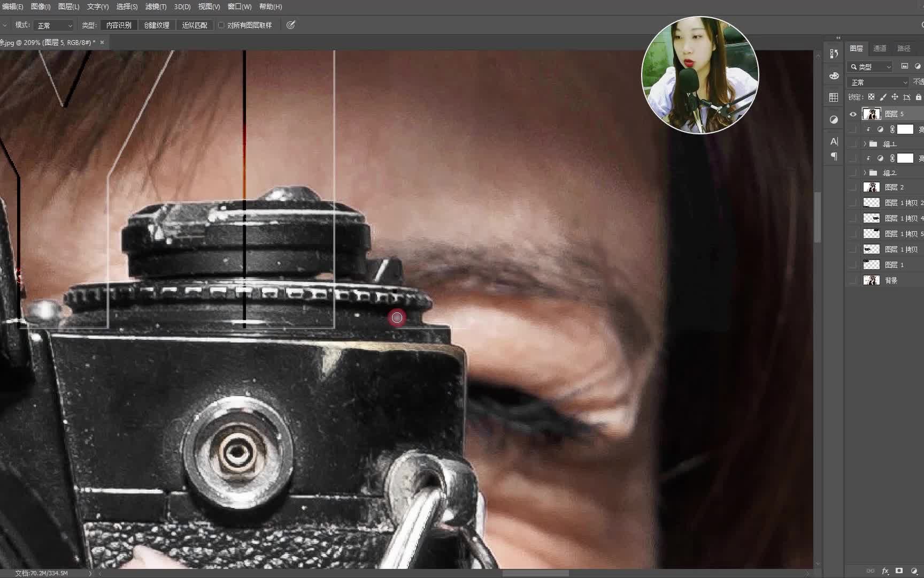Open the Color palette panel icon
This screenshot has width=924, height=578.
click(x=834, y=75)
